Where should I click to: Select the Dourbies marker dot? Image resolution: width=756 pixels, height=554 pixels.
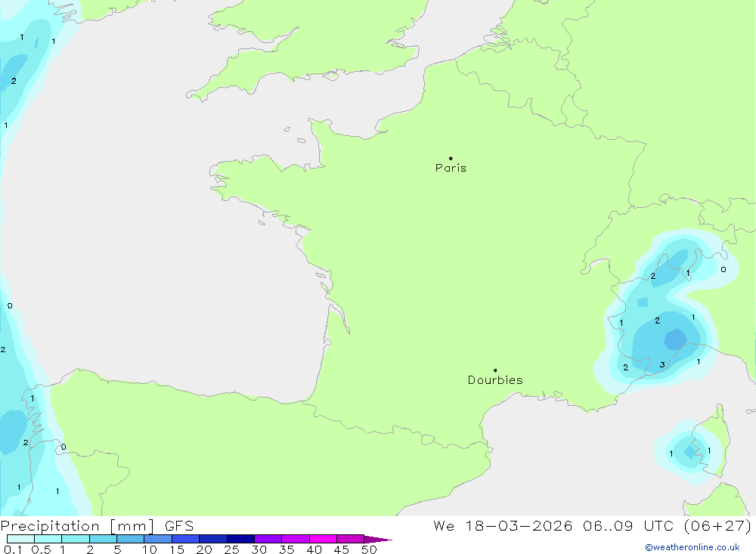point(495,370)
